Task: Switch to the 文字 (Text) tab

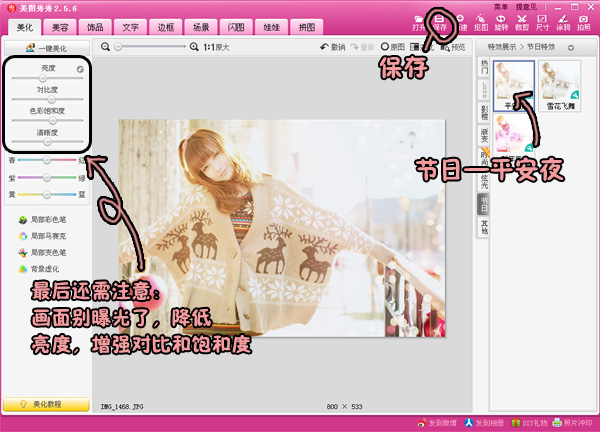Action: (x=130, y=25)
